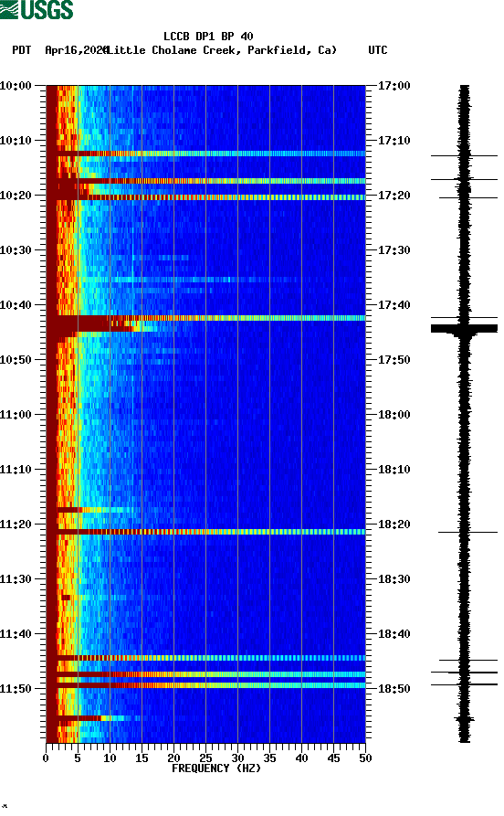Click the 50 Hz frequency axis label
The height and width of the screenshot is (816, 504).
point(365,758)
